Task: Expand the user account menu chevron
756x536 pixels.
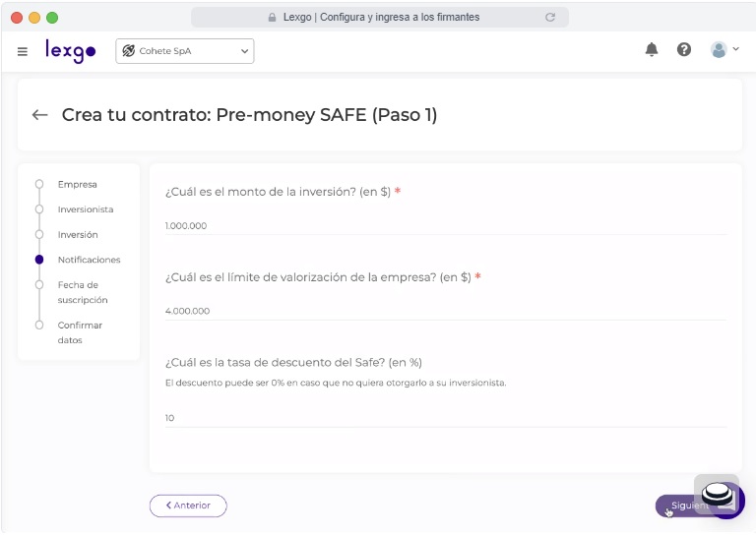Action: (x=736, y=49)
